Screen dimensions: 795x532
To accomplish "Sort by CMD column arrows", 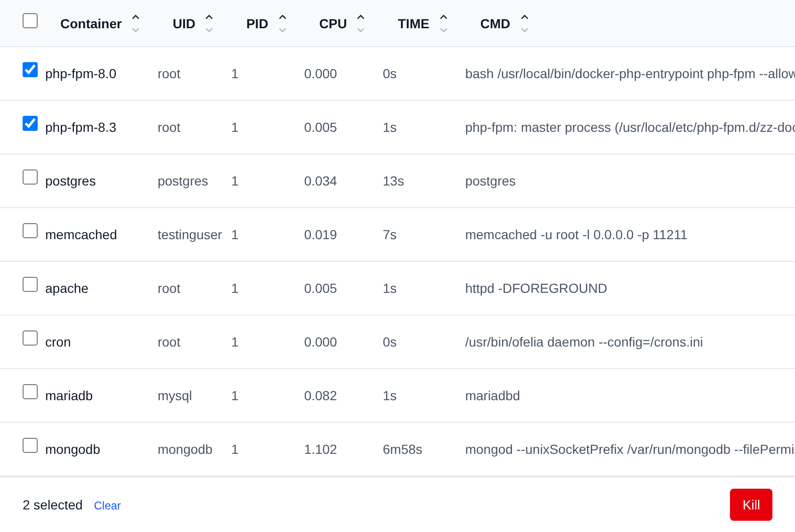I will [x=525, y=24].
